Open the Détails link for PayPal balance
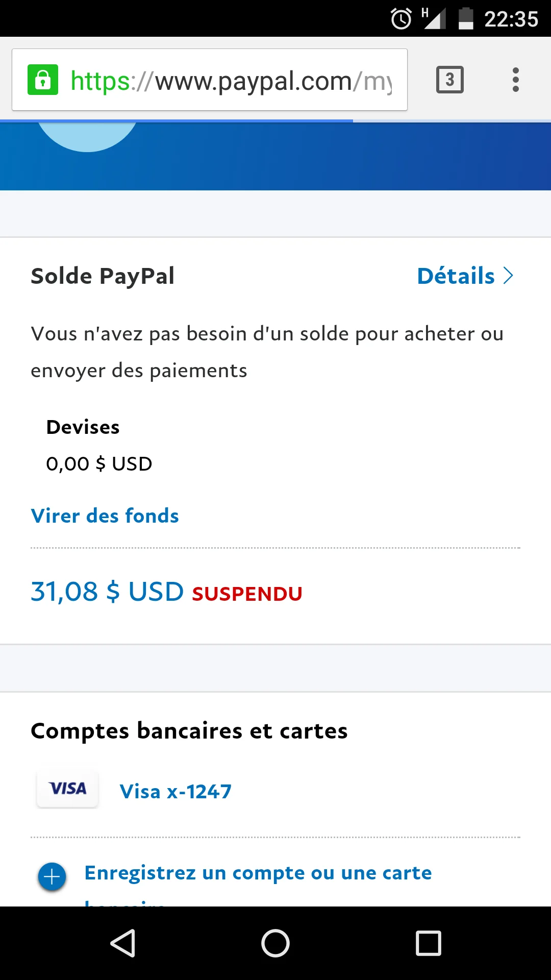The width and height of the screenshot is (551, 980). pyautogui.click(x=456, y=276)
